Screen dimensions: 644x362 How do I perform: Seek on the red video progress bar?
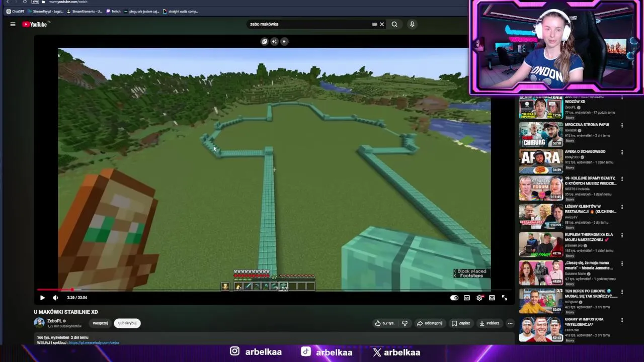(x=274, y=290)
